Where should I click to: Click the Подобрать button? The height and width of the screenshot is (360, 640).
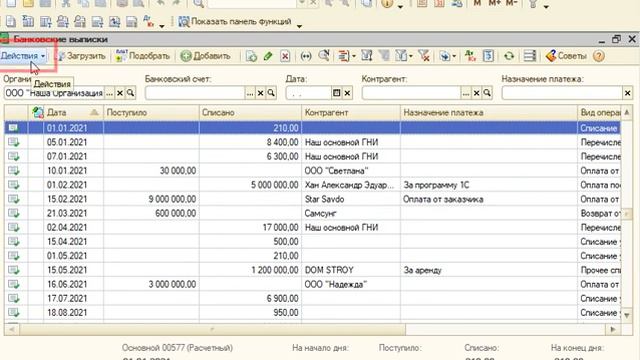[143, 56]
